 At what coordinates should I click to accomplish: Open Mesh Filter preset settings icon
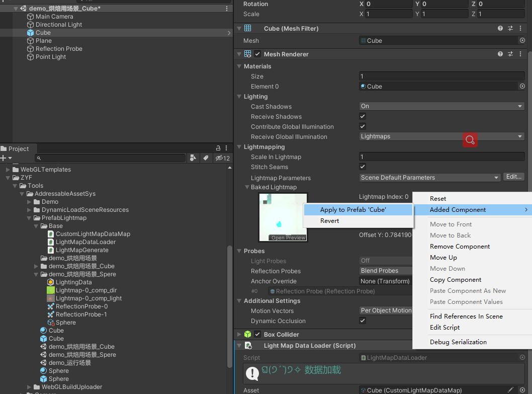[x=510, y=29]
